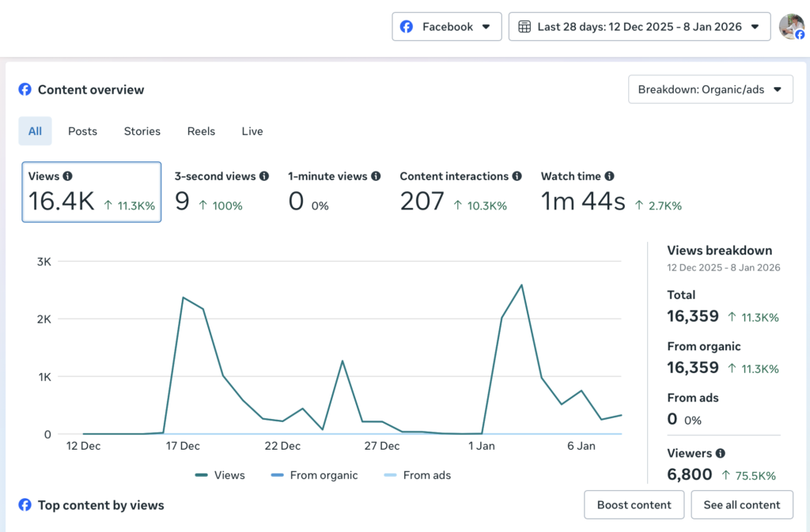
Task: Click the calendar icon in the date selector
Action: [524, 26]
